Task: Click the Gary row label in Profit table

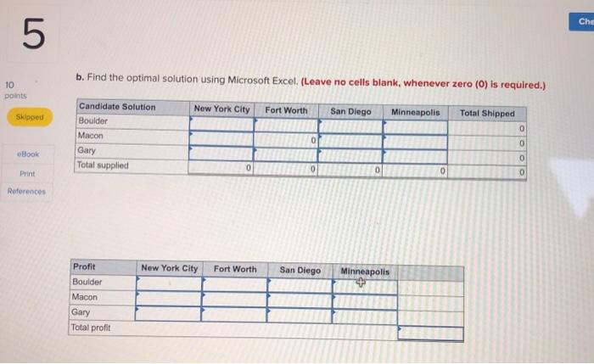Action: point(81,312)
